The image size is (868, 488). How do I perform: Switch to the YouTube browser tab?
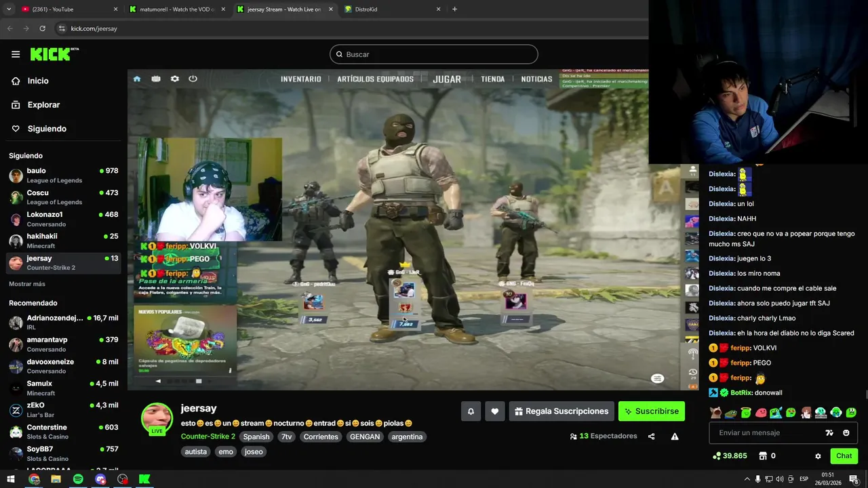(68, 9)
